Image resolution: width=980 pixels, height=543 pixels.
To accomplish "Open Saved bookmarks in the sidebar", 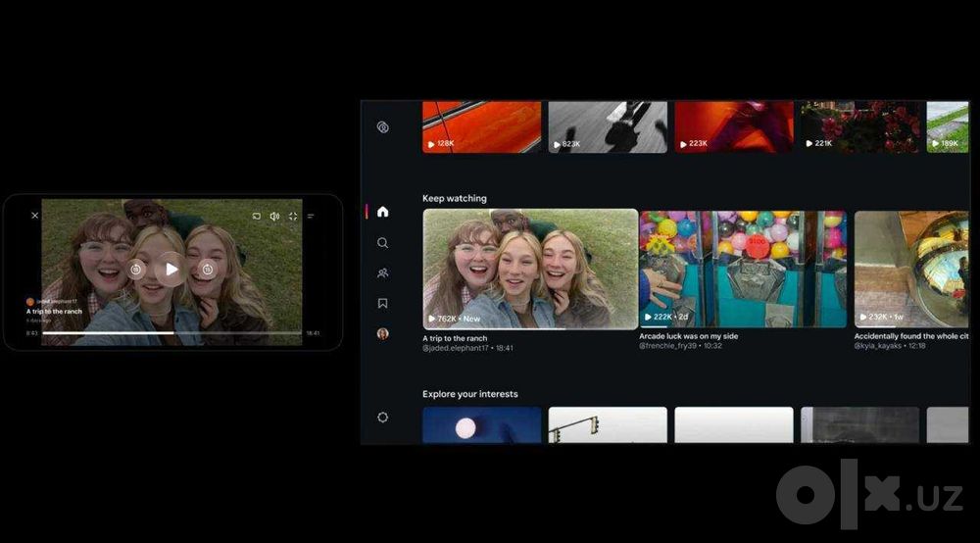I will point(383,303).
